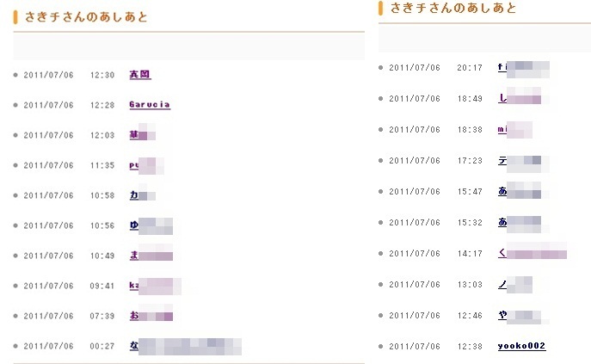Open the visitor name at 09:41
Image resolution: width=591 pixels, height=364 pixels.
tap(153, 286)
